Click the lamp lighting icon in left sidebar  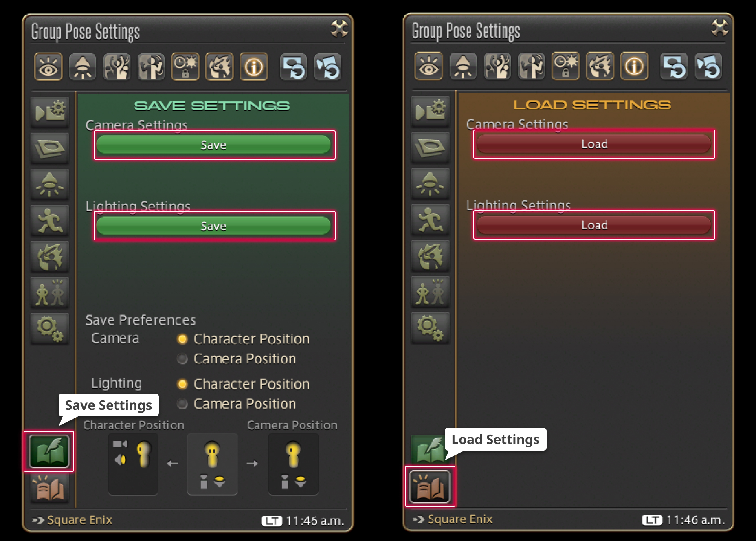[x=50, y=184]
